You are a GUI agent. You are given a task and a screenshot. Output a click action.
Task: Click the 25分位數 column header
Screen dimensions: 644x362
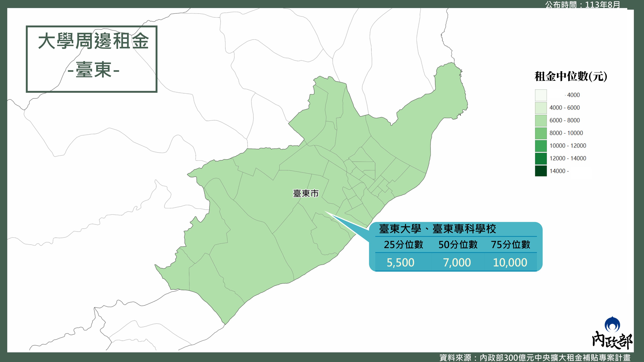point(403,245)
